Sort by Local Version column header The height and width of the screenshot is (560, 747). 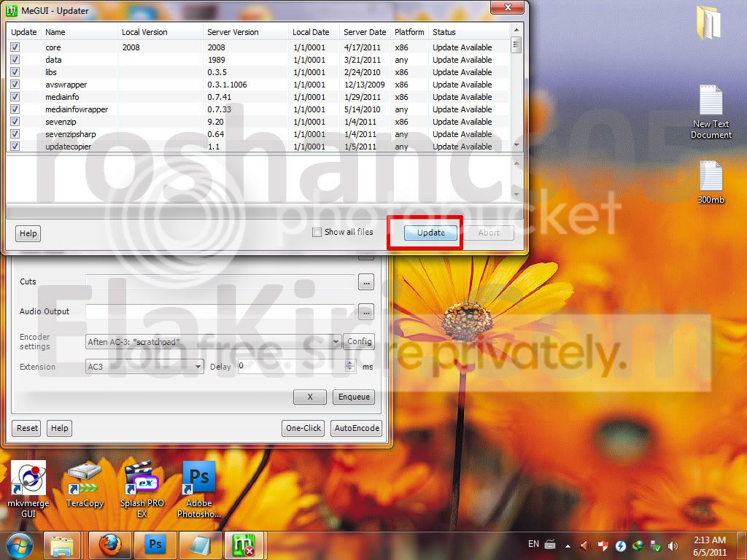tap(160, 32)
